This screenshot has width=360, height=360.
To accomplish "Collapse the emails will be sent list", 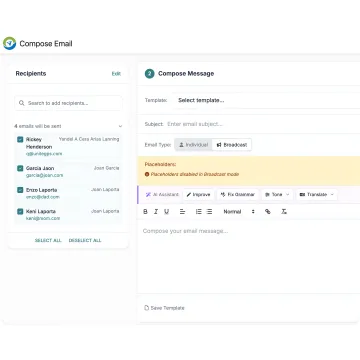I will pos(120,126).
